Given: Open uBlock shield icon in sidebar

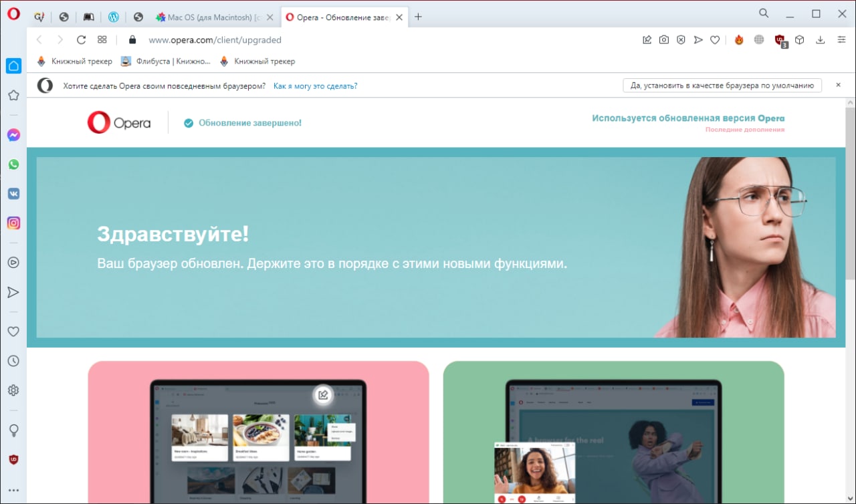Looking at the screenshot, I should (x=13, y=459).
